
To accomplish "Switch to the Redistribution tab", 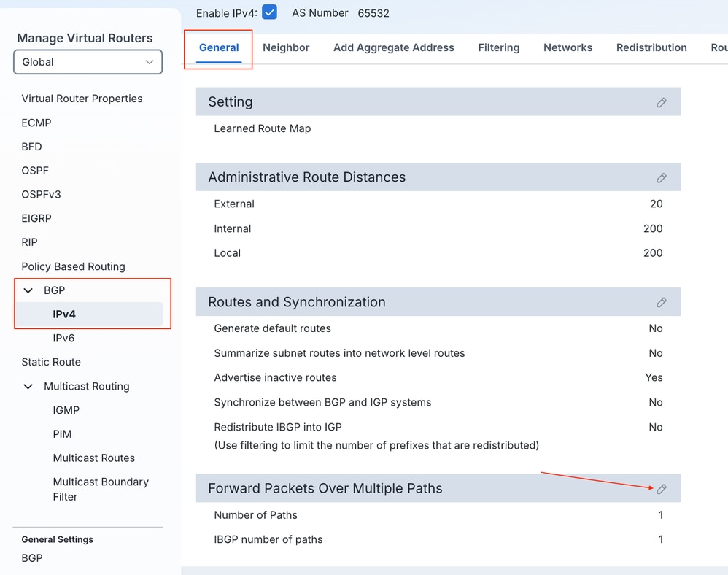I will point(651,47).
